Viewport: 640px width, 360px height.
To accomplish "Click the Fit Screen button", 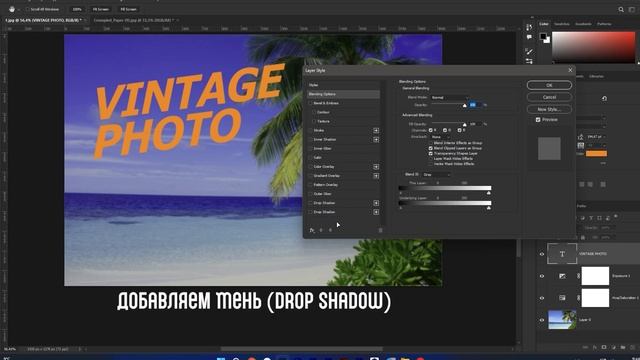I will (x=100, y=9).
